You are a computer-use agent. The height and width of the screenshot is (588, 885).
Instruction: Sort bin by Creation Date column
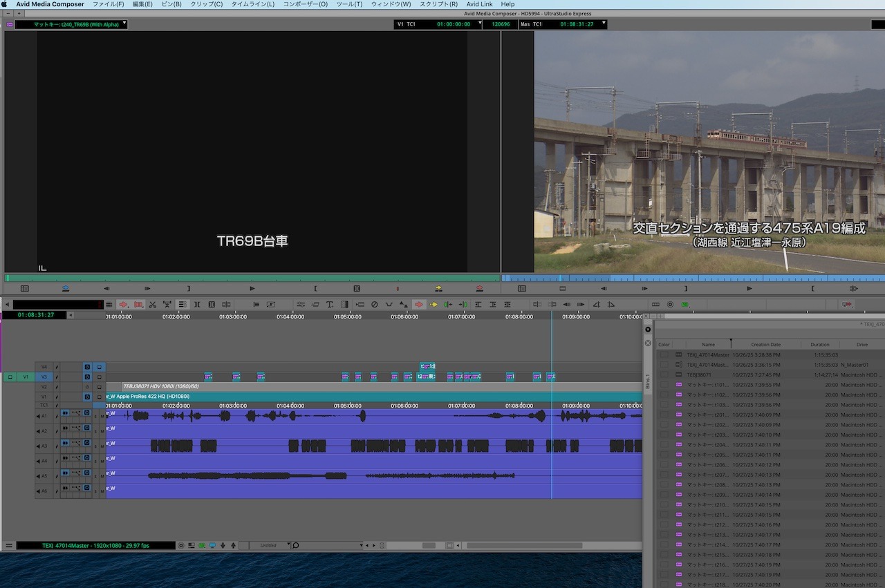click(x=765, y=344)
